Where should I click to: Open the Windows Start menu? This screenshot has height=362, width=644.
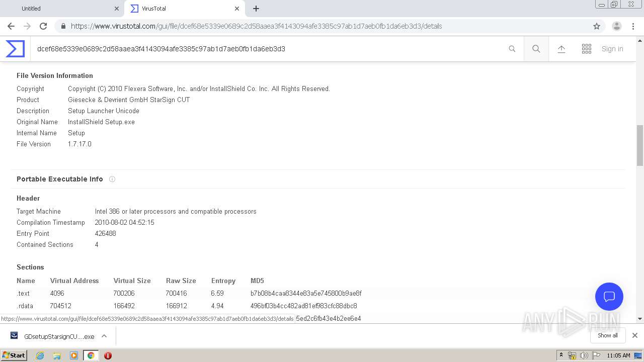pos(14,355)
